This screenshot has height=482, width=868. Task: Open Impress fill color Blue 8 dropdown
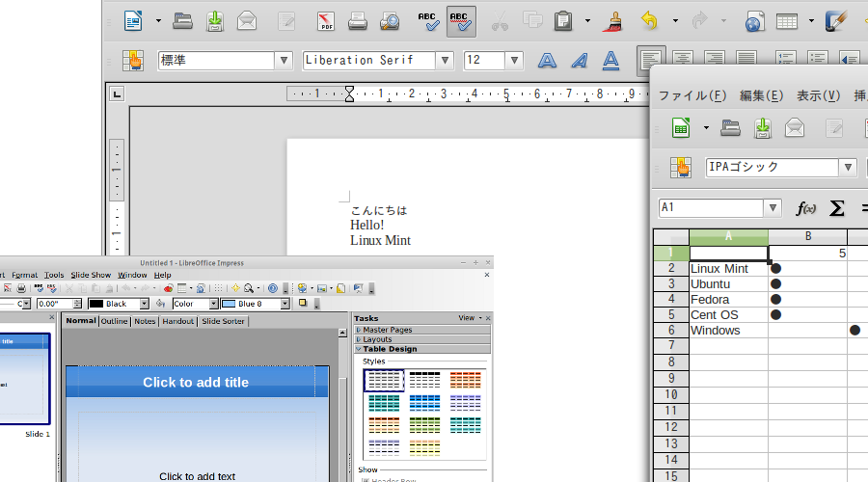pos(285,304)
